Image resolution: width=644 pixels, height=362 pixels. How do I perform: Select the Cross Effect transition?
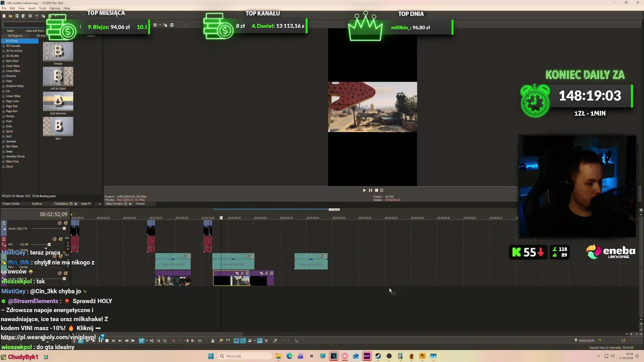coord(13,71)
